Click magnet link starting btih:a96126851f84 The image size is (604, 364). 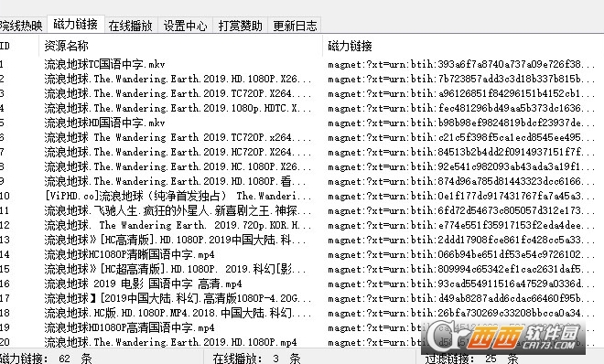(461, 93)
